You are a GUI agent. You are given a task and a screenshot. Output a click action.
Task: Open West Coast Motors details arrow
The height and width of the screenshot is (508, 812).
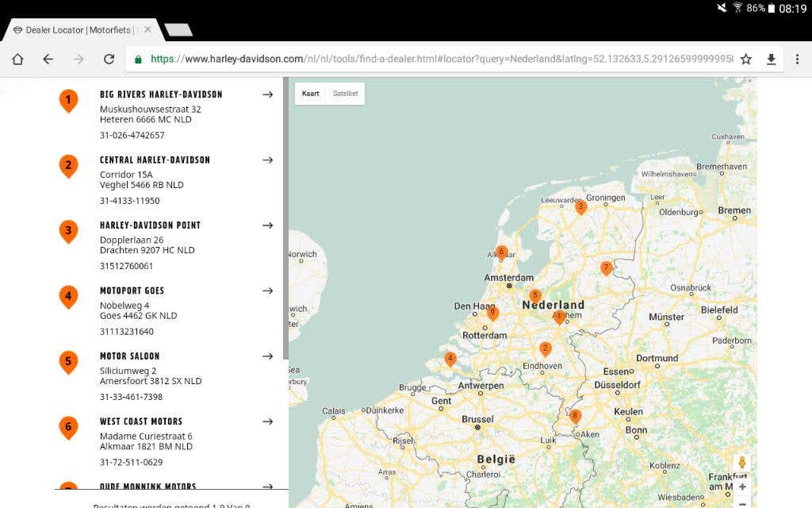coord(267,421)
